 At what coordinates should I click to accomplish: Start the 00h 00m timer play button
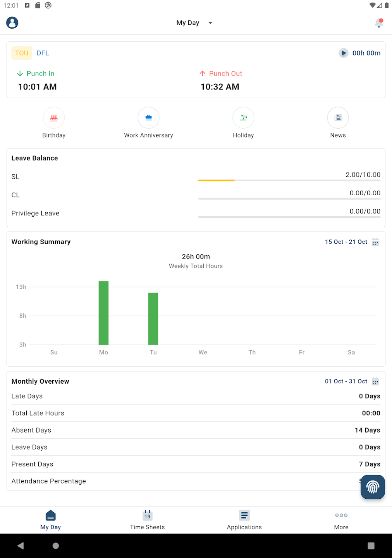pyautogui.click(x=344, y=53)
